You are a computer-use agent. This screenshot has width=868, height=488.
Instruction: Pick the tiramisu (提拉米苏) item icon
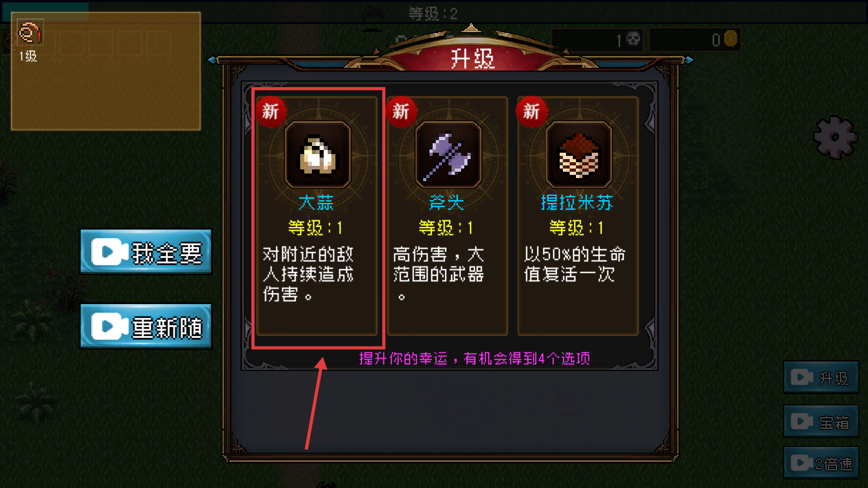[x=579, y=155]
